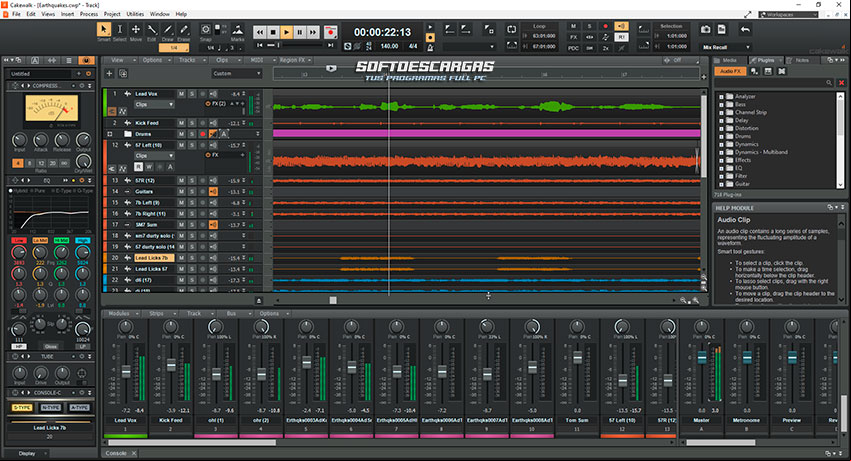Click the Play button
This screenshot has height=461, width=851.
(x=287, y=33)
